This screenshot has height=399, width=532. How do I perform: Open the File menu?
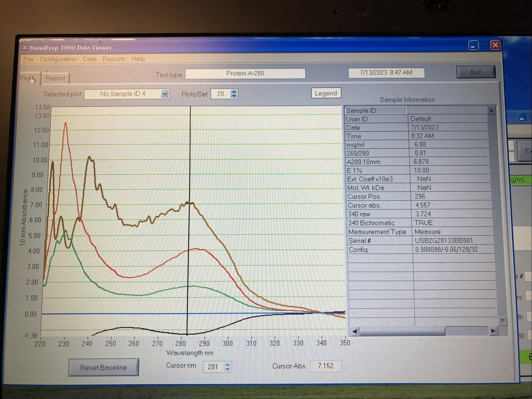tap(28, 59)
